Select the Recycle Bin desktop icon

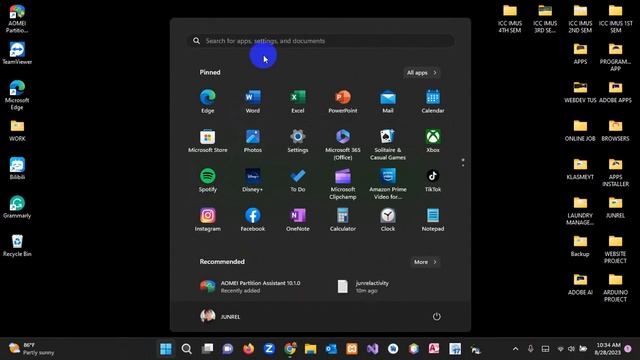pyautogui.click(x=17, y=246)
